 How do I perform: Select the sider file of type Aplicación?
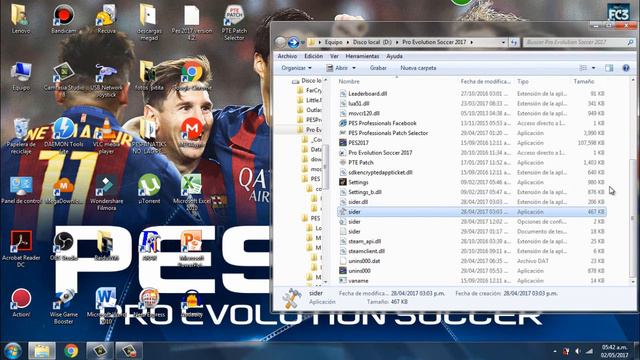click(x=471, y=212)
